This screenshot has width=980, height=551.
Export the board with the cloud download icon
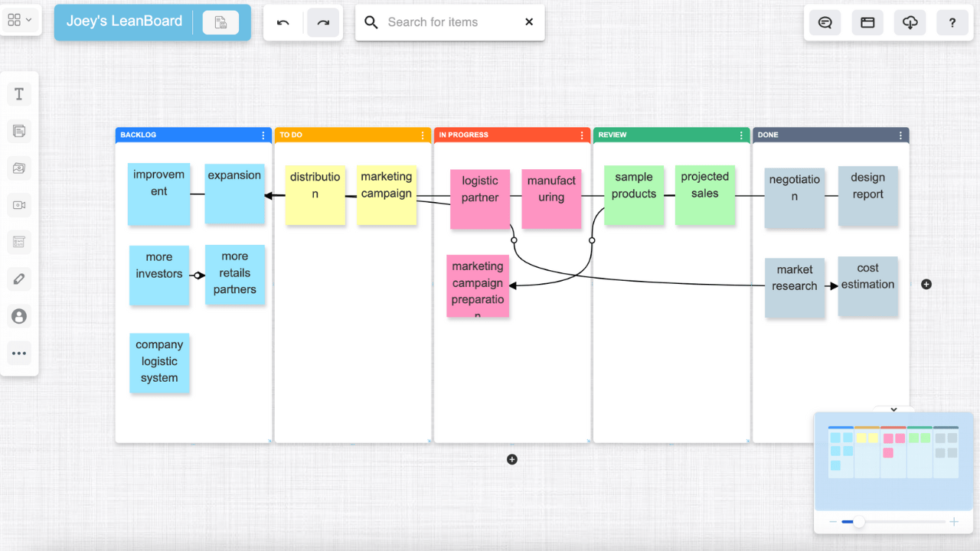[910, 22]
